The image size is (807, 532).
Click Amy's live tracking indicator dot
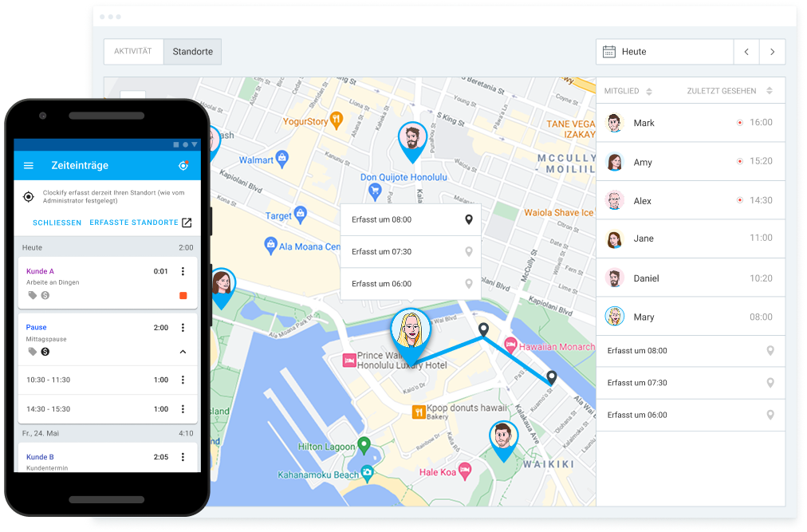click(x=739, y=161)
